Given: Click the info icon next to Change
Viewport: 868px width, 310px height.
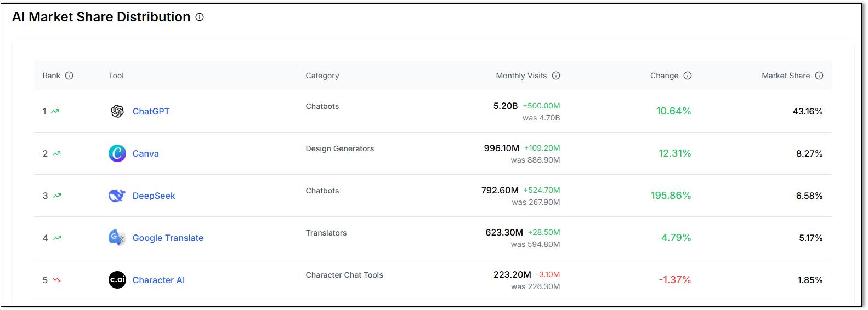Looking at the screenshot, I should [x=688, y=76].
